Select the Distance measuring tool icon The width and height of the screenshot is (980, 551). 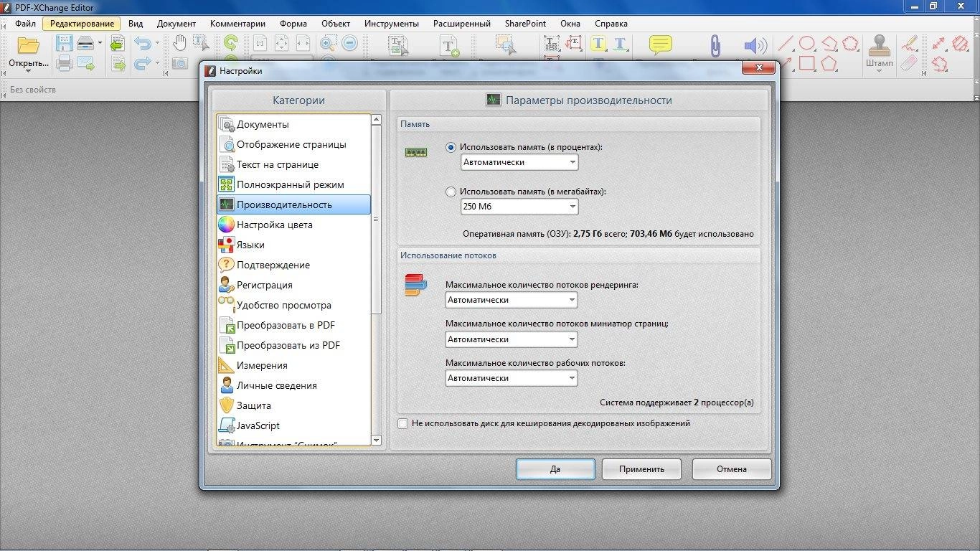[939, 43]
